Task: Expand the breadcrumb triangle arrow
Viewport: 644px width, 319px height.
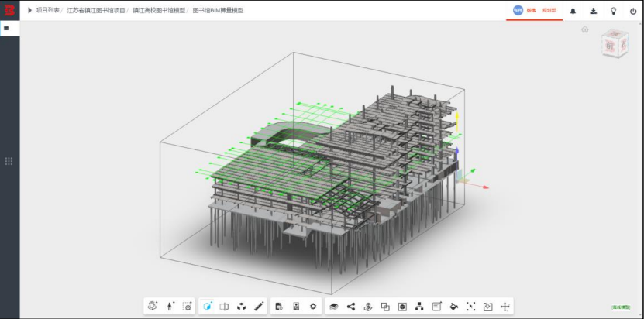Action: (29, 10)
